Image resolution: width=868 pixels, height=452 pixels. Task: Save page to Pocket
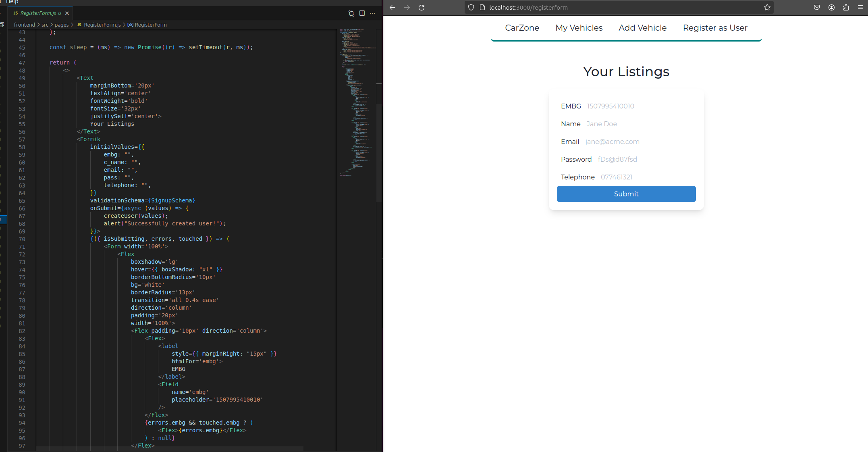(x=817, y=8)
